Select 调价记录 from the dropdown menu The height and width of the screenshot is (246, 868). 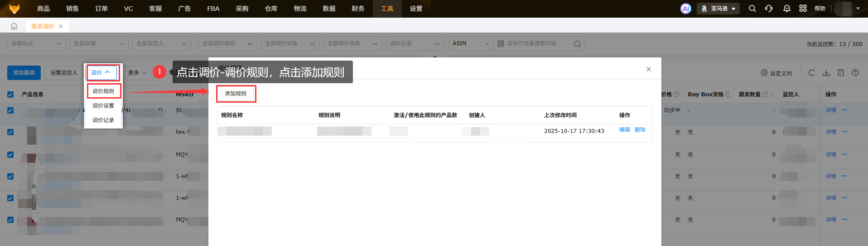coord(103,120)
